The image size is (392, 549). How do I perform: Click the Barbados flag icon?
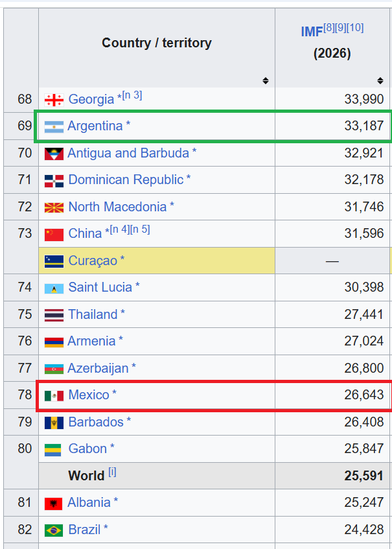(x=54, y=423)
